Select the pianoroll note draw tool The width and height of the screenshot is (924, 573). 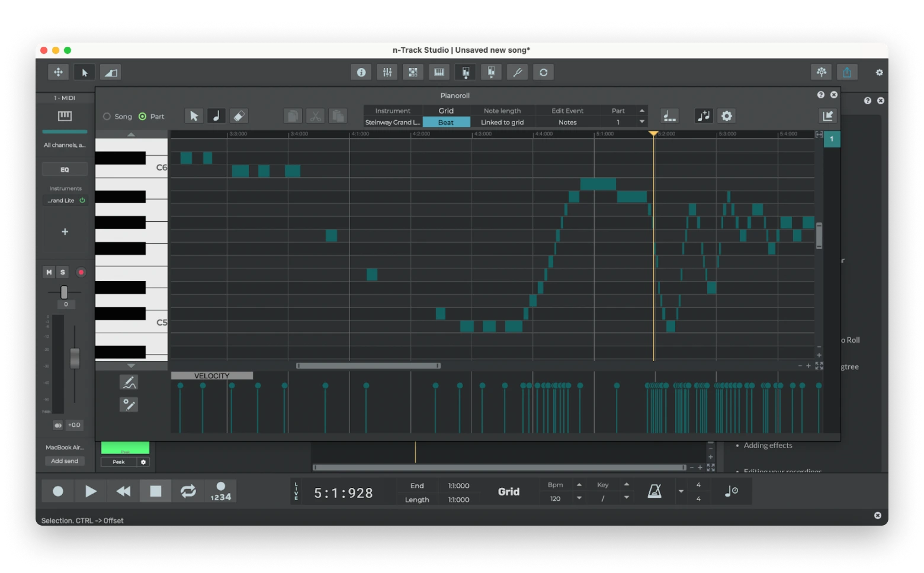click(216, 116)
